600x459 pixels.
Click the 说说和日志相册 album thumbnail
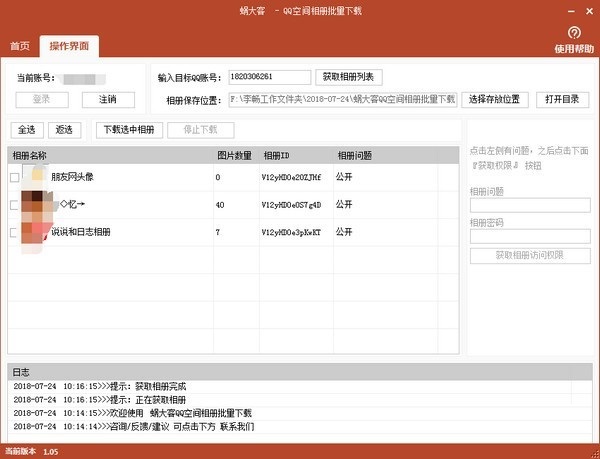click(x=36, y=232)
